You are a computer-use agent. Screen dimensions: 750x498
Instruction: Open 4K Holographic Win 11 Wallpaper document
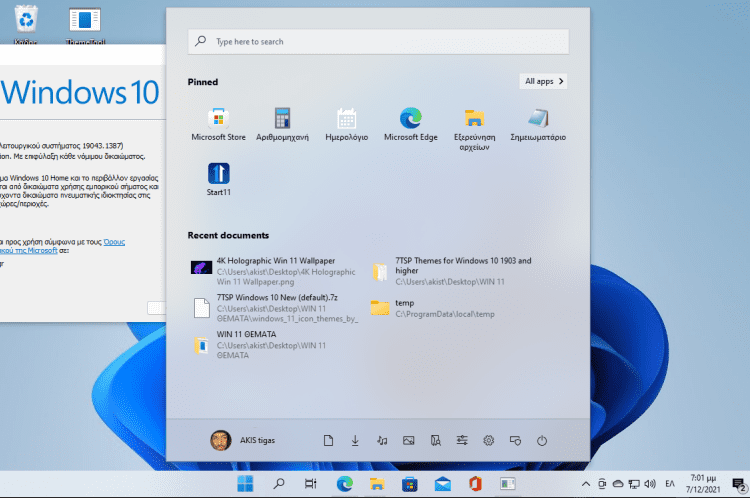tap(274, 271)
